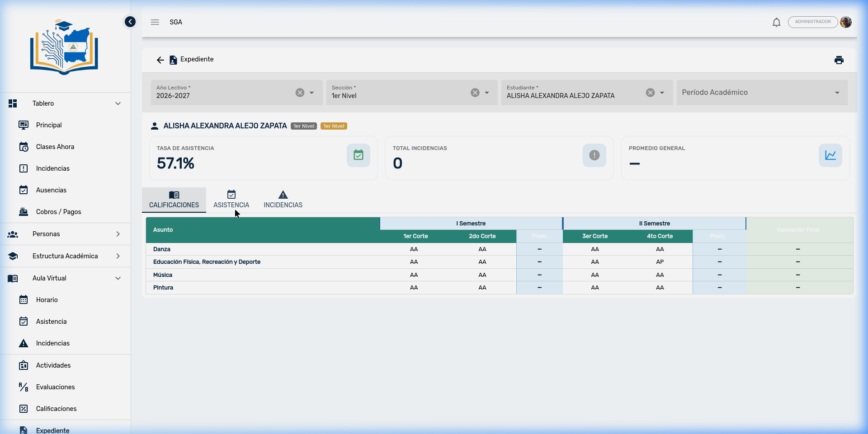The width and height of the screenshot is (868, 434).
Task: Click the Cobros / Pagos icon in the sidebar
Action: click(x=23, y=211)
